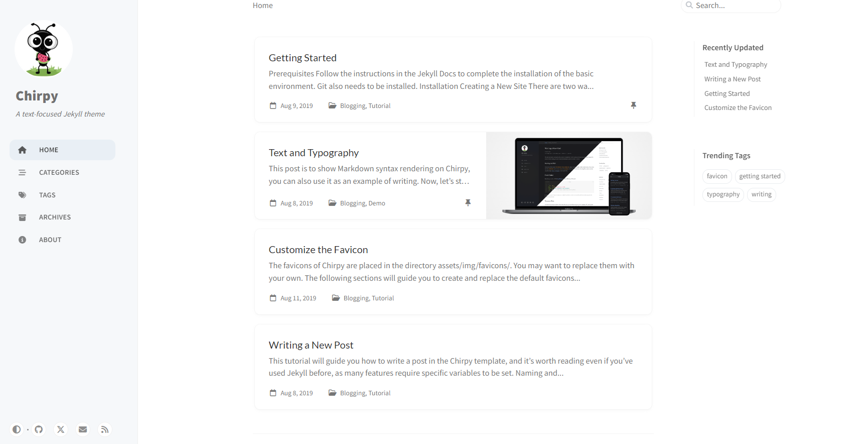Click the Archives box icon in sidebar
The width and height of the screenshot is (868, 444).
[22, 217]
